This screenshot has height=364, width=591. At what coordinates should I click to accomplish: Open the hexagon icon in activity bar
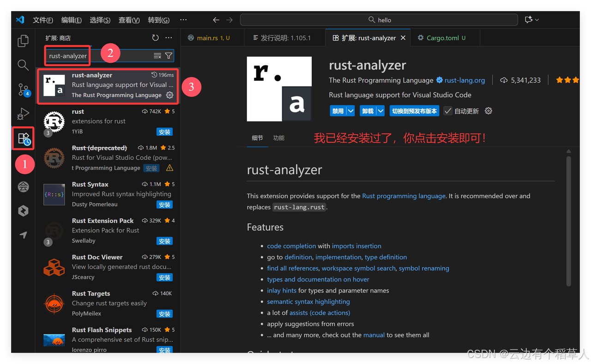[x=23, y=211]
